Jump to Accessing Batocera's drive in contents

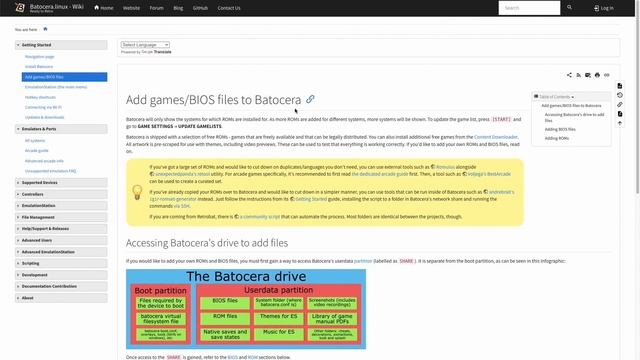coord(574,118)
